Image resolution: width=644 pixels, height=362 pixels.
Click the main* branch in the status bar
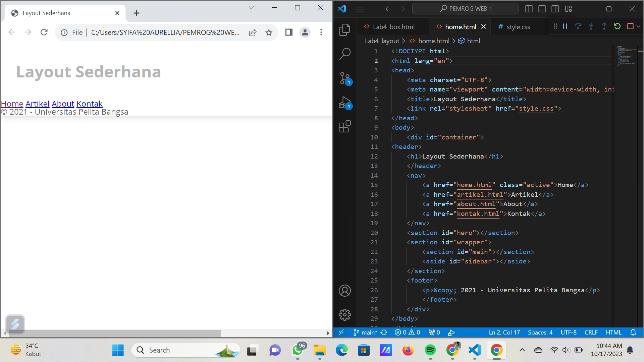click(365, 332)
